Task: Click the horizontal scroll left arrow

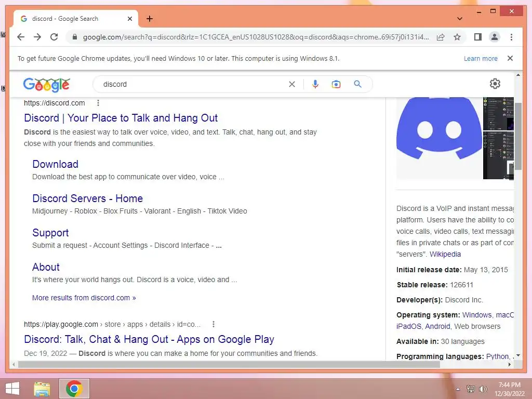Action: pyautogui.click(x=14, y=365)
